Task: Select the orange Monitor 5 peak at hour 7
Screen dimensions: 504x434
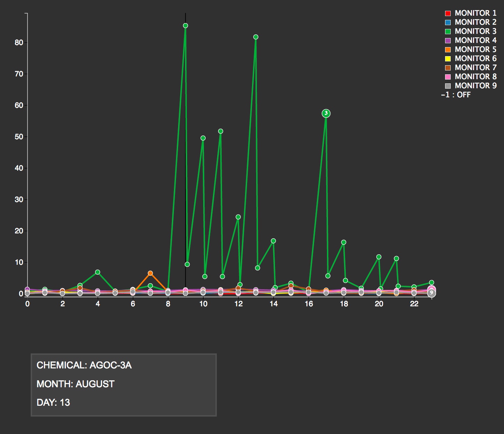Action: point(150,273)
